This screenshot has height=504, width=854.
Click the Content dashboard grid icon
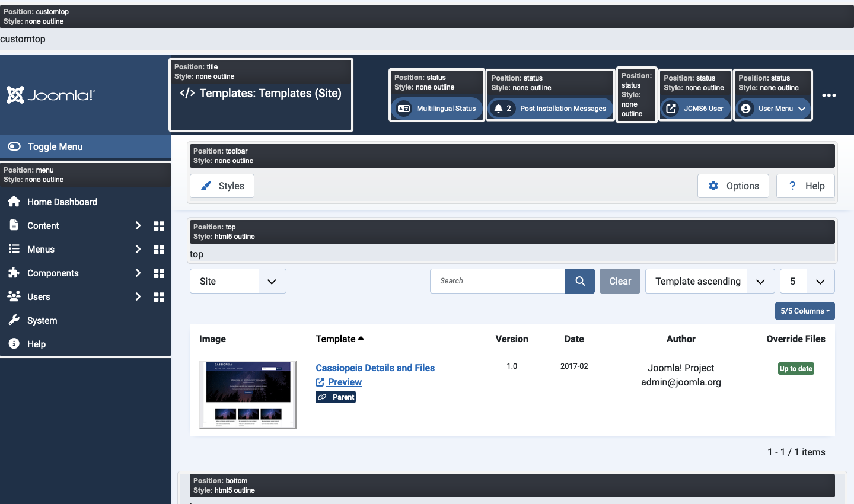[x=159, y=226]
